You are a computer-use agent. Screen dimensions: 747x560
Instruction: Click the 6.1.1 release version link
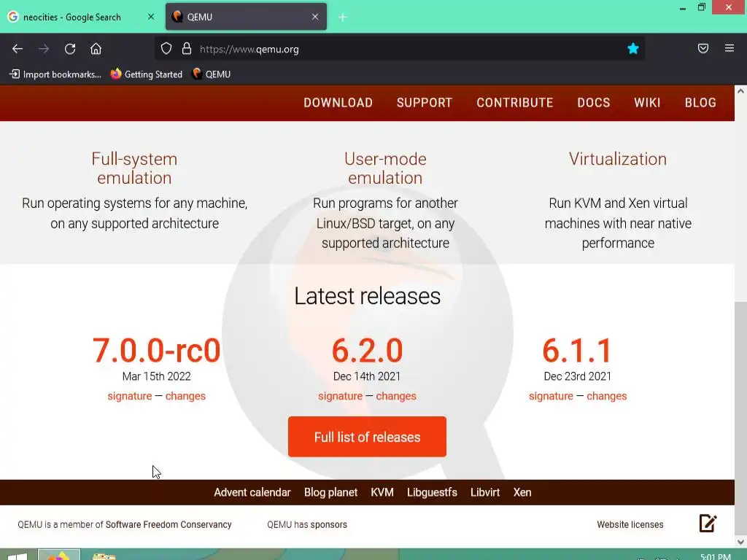click(577, 351)
